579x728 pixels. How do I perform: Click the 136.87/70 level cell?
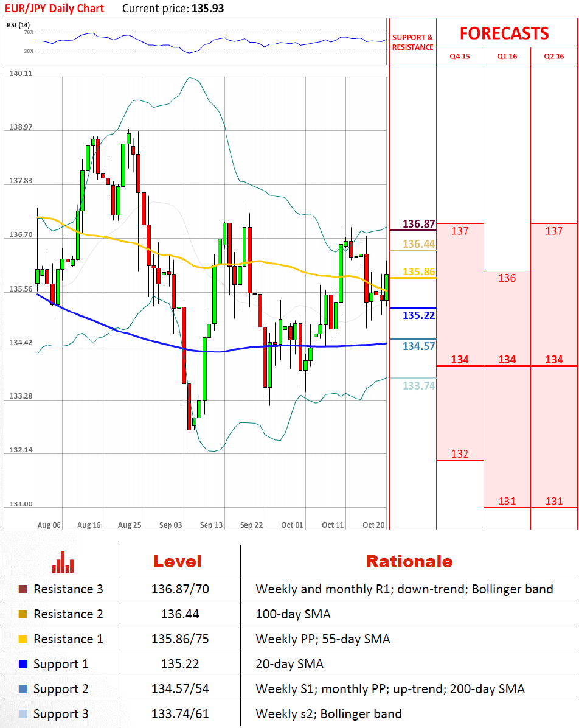(180, 589)
